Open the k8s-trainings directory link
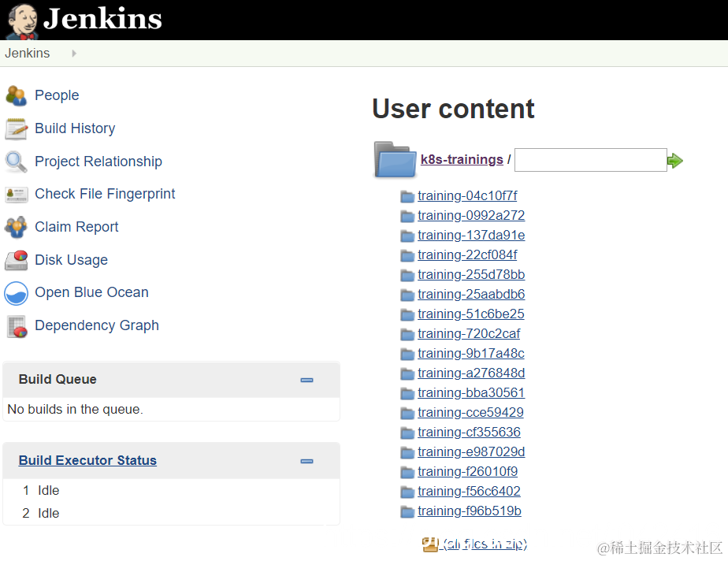The width and height of the screenshot is (728, 561). click(462, 159)
